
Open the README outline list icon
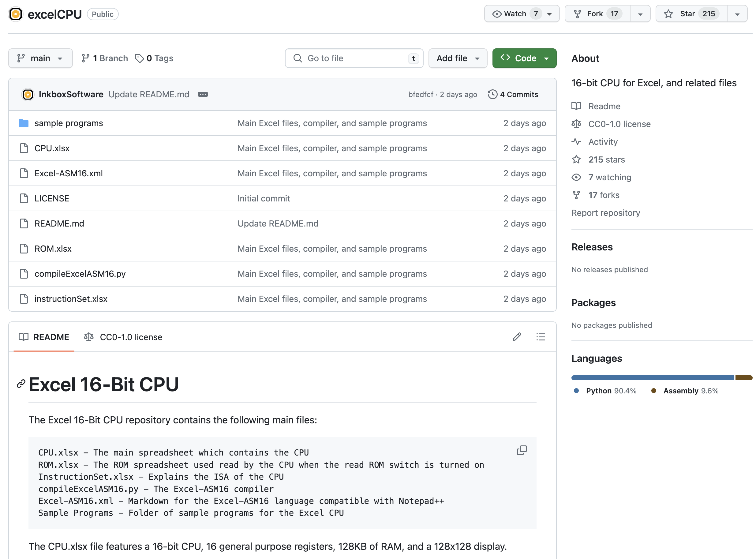pyautogui.click(x=541, y=337)
